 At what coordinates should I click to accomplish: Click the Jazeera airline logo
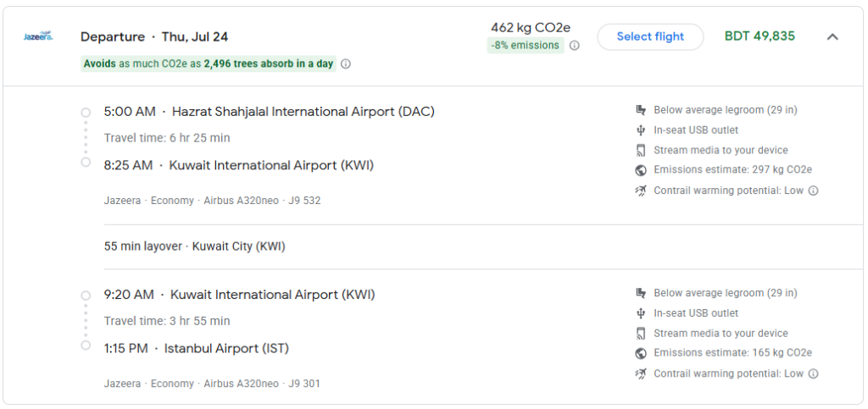(x=38, y=36)
